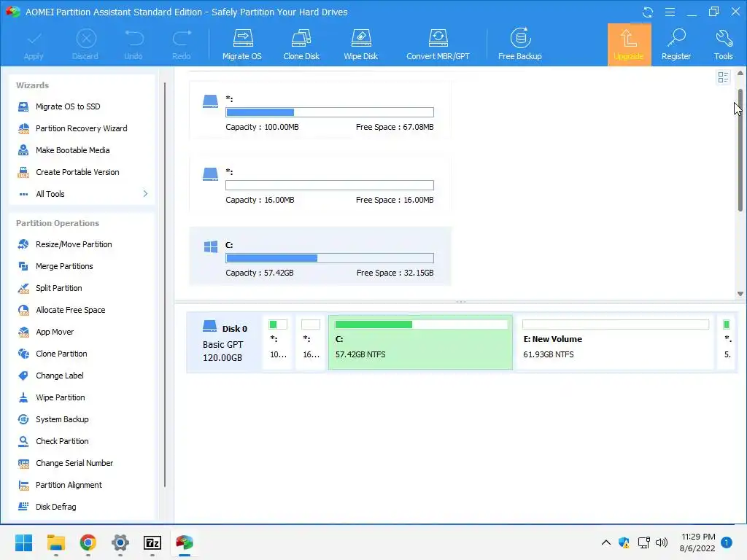Click the C: card usage bar
747x560 pixels.
click(330, 258)
